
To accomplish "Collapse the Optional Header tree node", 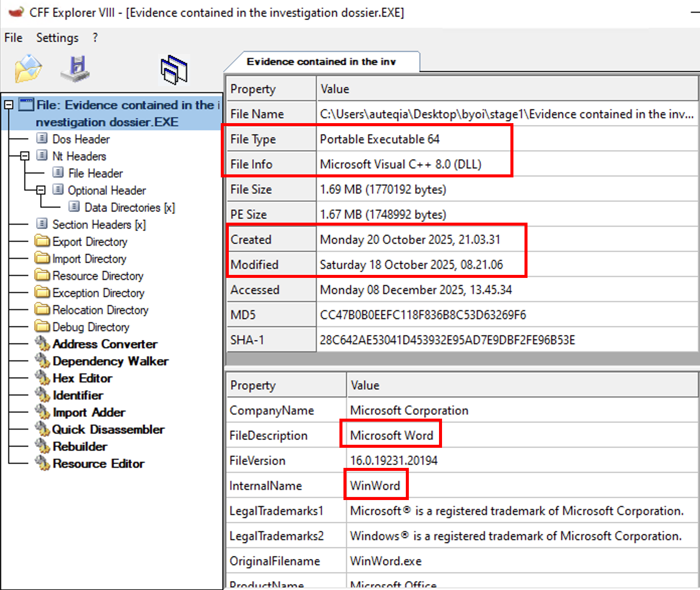I will [41, 190].
